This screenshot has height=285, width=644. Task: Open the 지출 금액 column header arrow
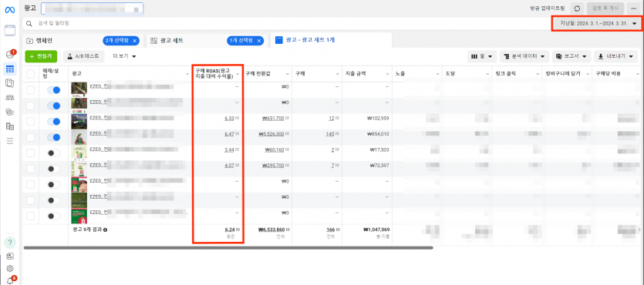[x=387, y=74]
